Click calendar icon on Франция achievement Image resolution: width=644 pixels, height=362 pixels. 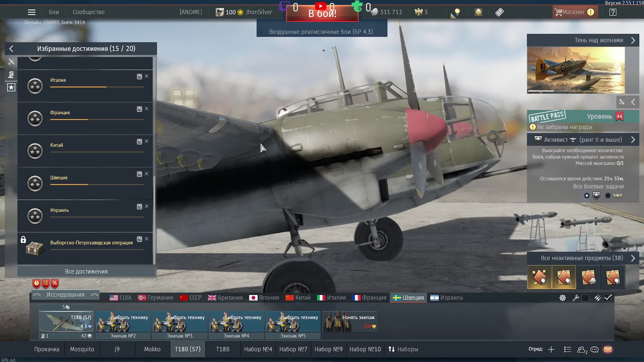click(x=139, y=109)
